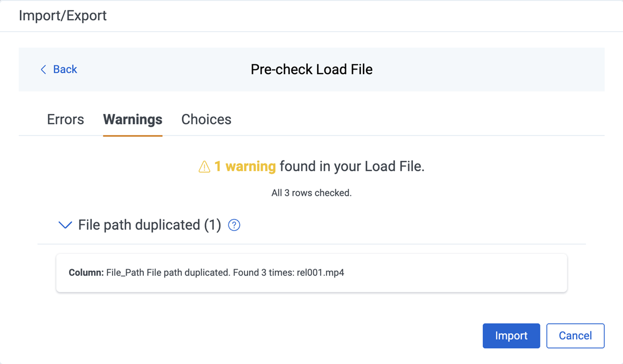Switch to the Errors tab
623x364 pixels.
65,119
